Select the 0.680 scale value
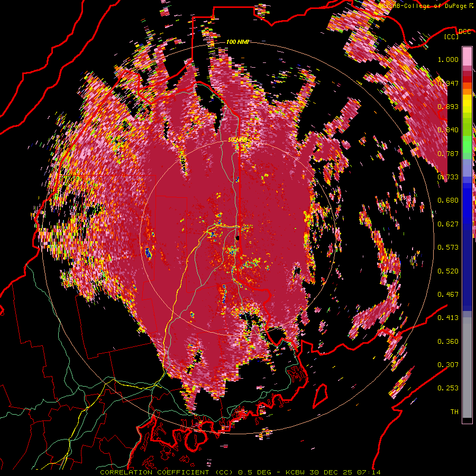Screen dimensions: 476x476 click(x=448, y=200)
